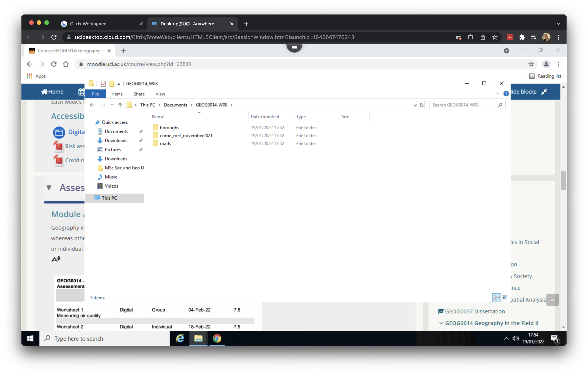Open the boroughs folder
Screen dimensions: 588x374
169,127
